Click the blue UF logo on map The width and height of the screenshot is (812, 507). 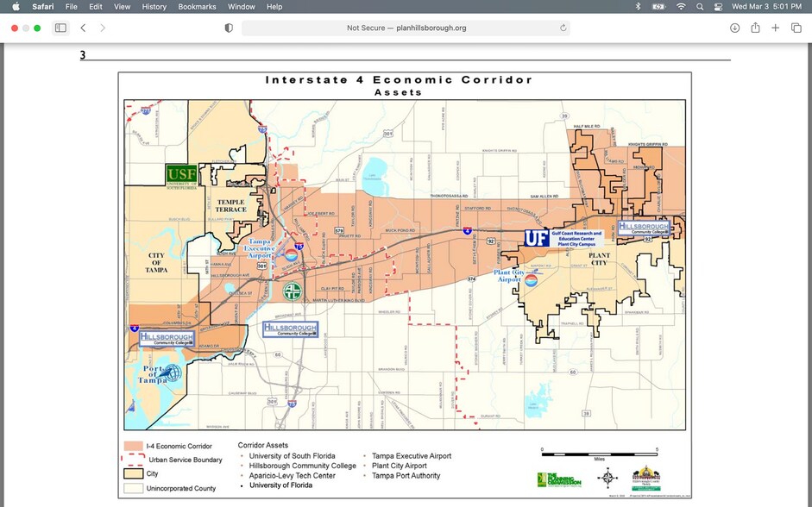(536, 237)
